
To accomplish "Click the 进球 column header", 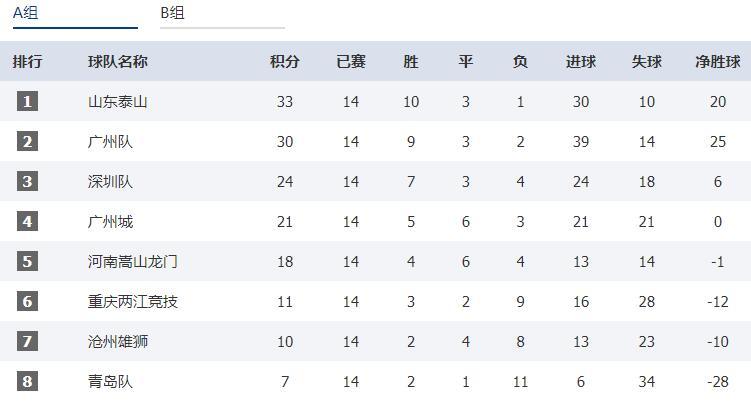I will point(581,61).
